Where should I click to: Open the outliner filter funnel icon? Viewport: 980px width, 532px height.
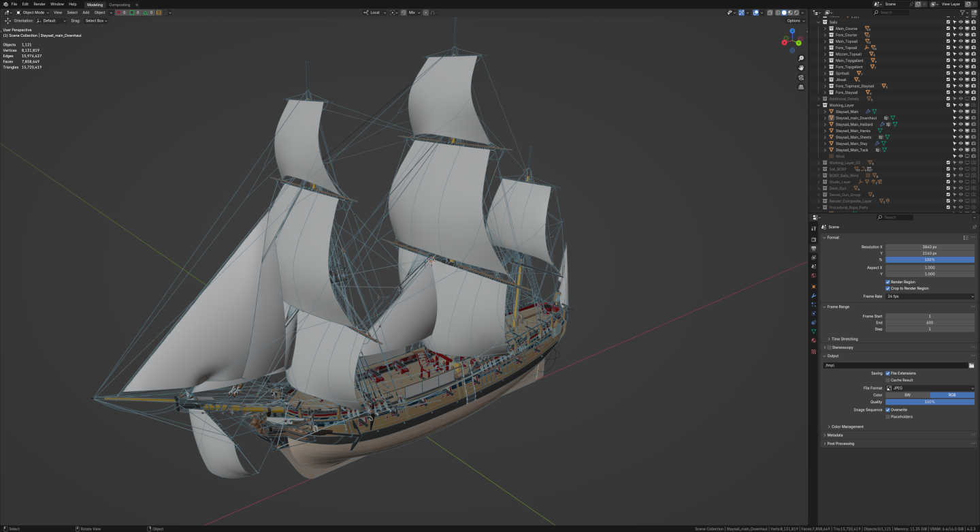point(962,12)
